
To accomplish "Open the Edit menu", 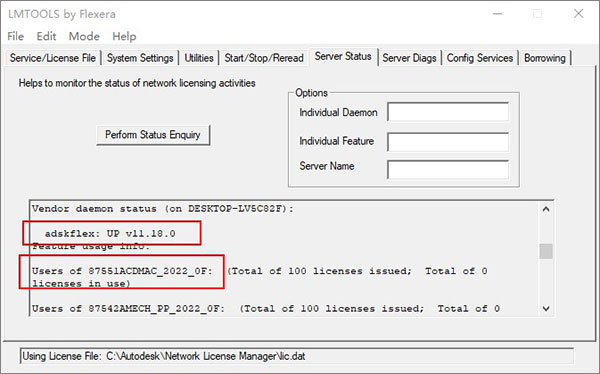I will point(46,36).
